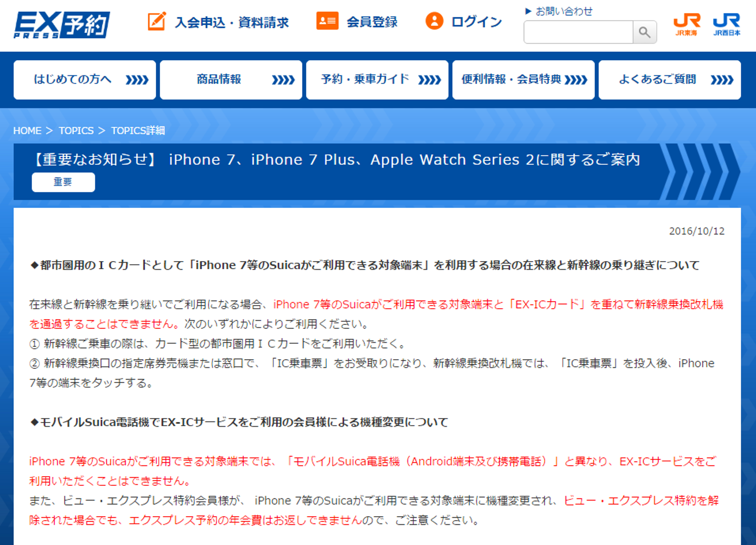Click the chevrons on はじめての方へ

pyautogui.click(x=137, y=80)
